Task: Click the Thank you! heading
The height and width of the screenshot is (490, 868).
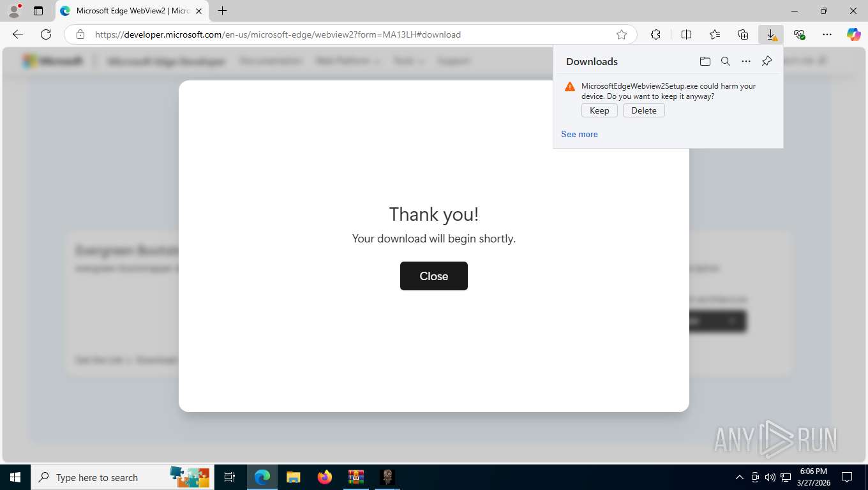Action: (x=434, y=214)
